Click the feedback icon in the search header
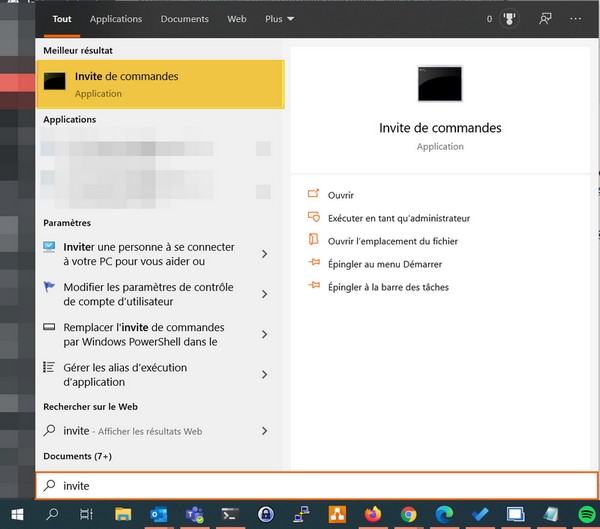600x529 pixels. click(x=545, y=19)
